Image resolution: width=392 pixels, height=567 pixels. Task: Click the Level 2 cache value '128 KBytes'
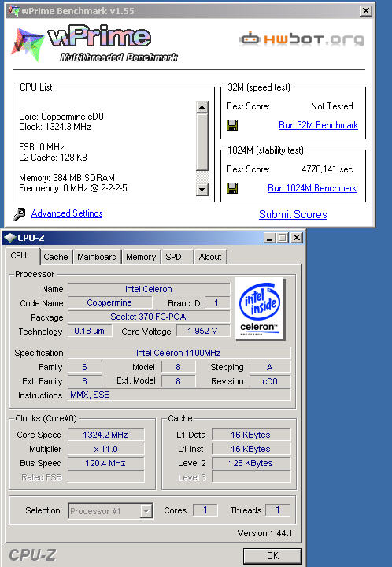[x=251, y=463]
